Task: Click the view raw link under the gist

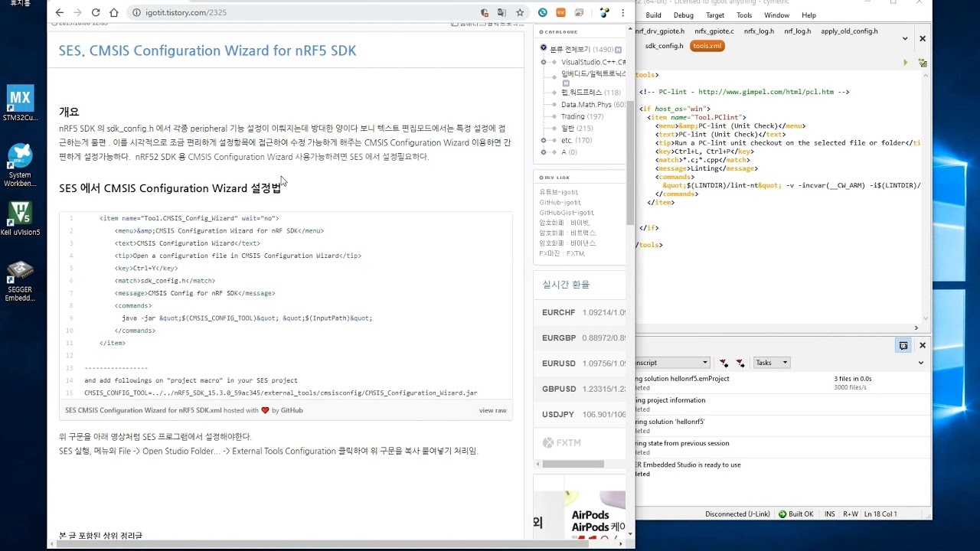Action: 493,410
